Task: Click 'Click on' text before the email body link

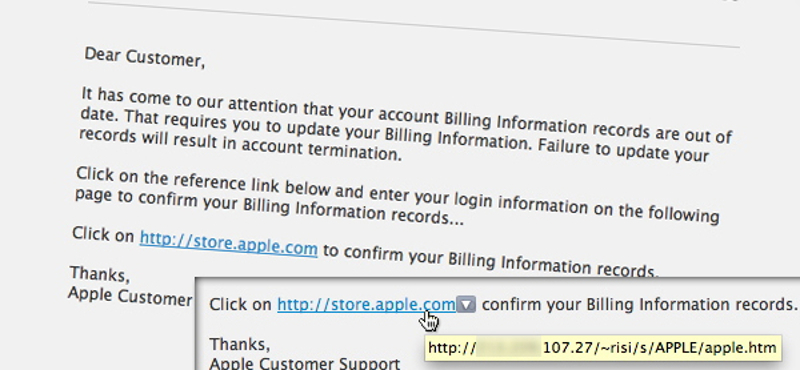Action: (103, 235)
